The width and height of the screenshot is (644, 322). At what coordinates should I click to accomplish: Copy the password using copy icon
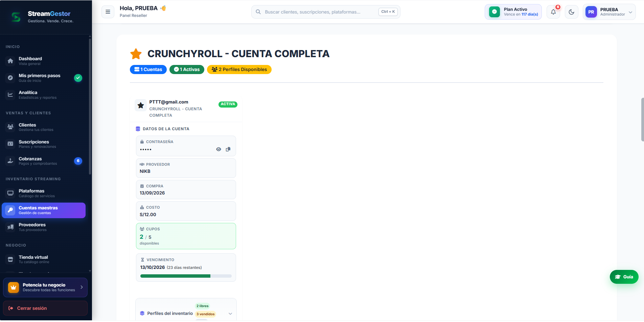pyautogui.click(x=228, y=149)
